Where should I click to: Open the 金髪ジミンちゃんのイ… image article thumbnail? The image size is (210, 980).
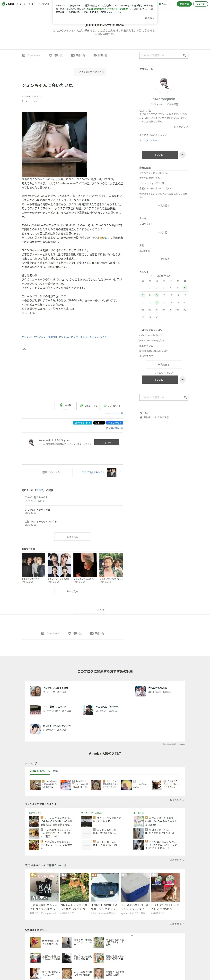pos(85,565)
